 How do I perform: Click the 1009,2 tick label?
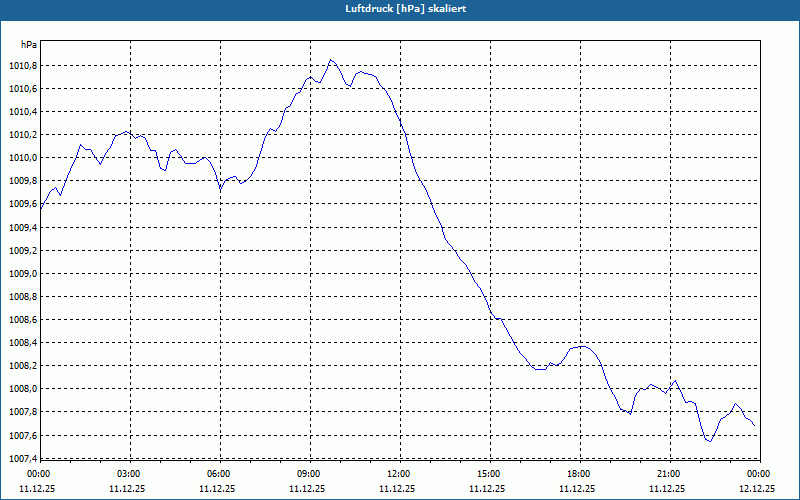click(x=23, y=251)
